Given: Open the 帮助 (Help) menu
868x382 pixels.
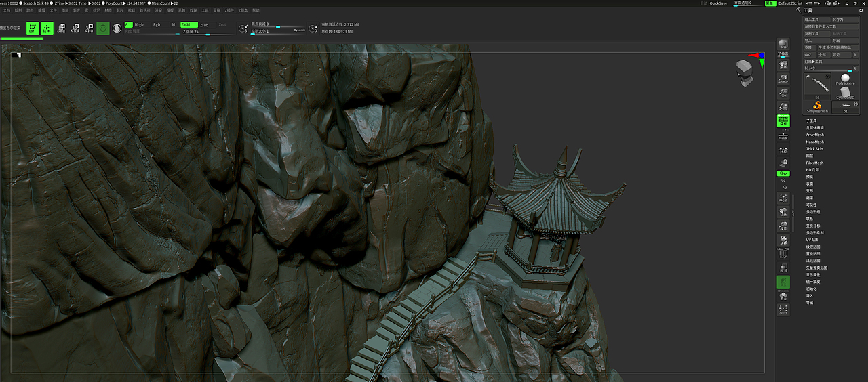Looking at the screenshot, I should coord(256,10).
